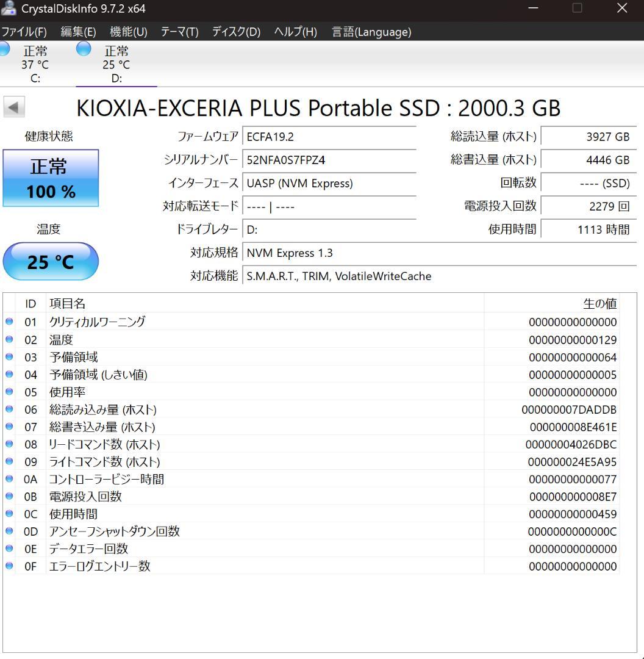The image size is (644, 659).
Task: Click the status dot for データエラー回数
Action: click(x=9, y=549)
